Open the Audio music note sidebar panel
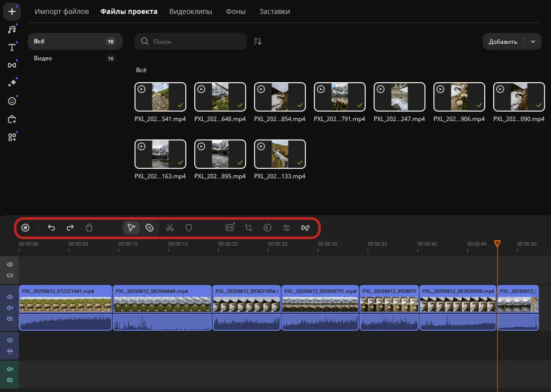This screenshot has height=392, width=551. pyautogui.click(x=12, y=29)
